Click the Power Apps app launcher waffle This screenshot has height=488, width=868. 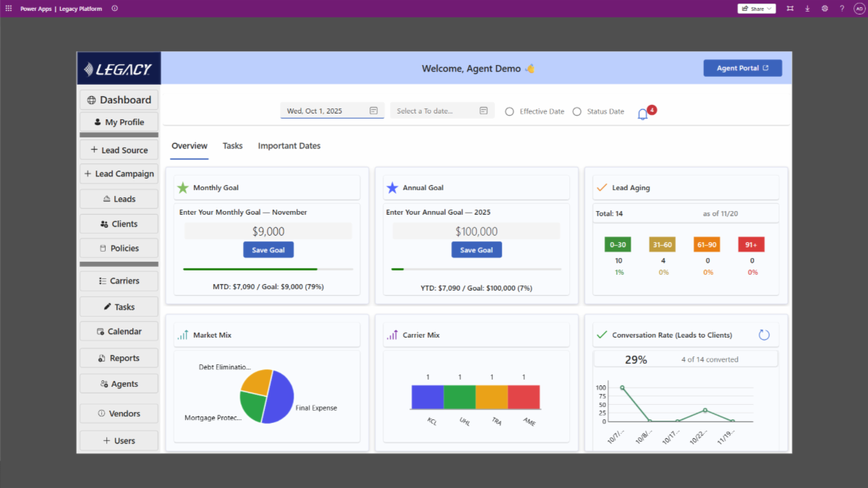point(9,9)
